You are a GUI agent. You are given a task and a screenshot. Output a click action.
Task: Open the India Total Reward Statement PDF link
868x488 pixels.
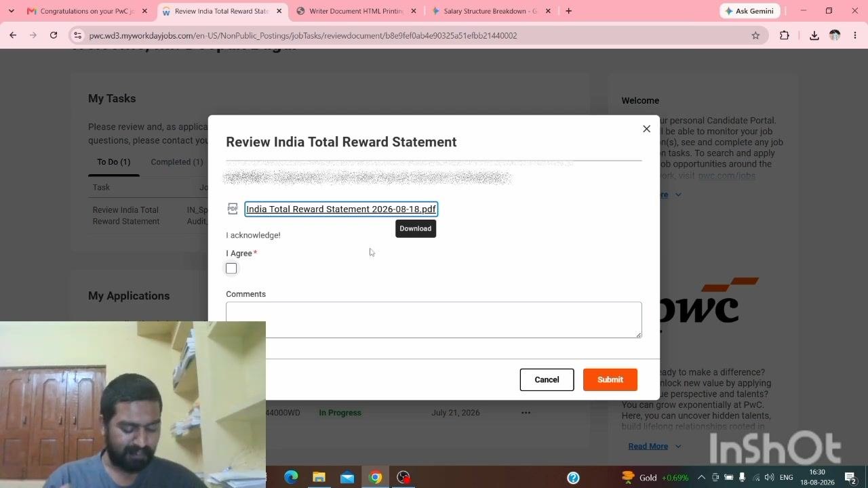[341, 209]
